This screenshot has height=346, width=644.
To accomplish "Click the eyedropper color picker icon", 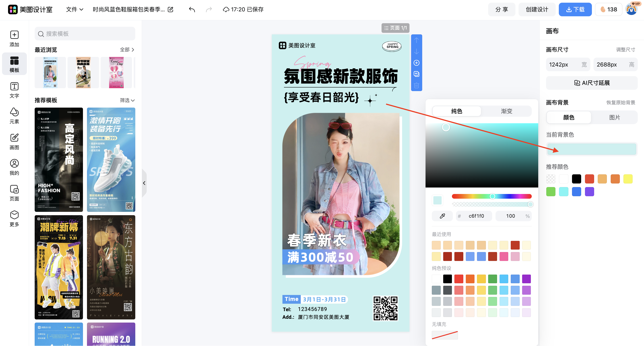I will [x=442, y=216].
